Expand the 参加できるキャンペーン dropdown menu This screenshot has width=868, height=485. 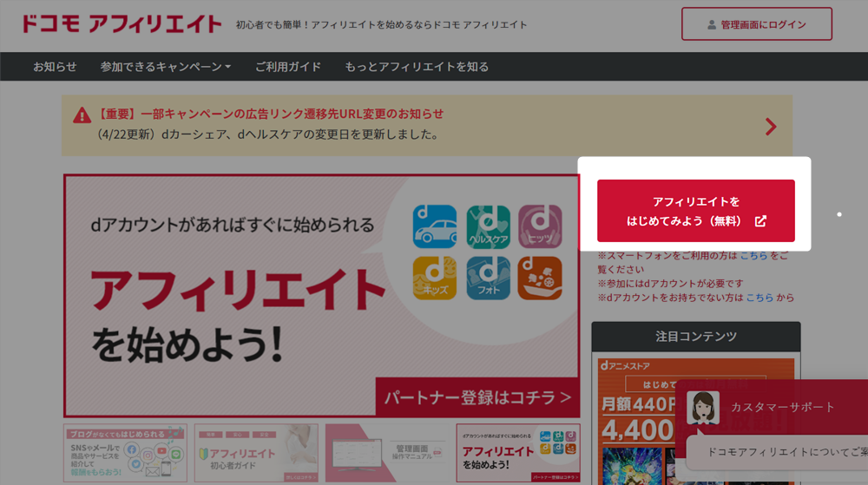(x=166, y=66)
